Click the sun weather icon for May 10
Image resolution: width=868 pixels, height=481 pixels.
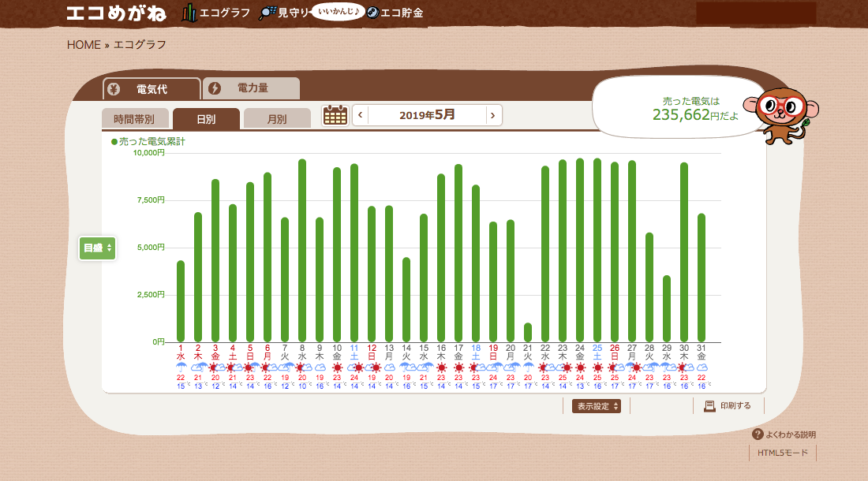coord(337,367)
